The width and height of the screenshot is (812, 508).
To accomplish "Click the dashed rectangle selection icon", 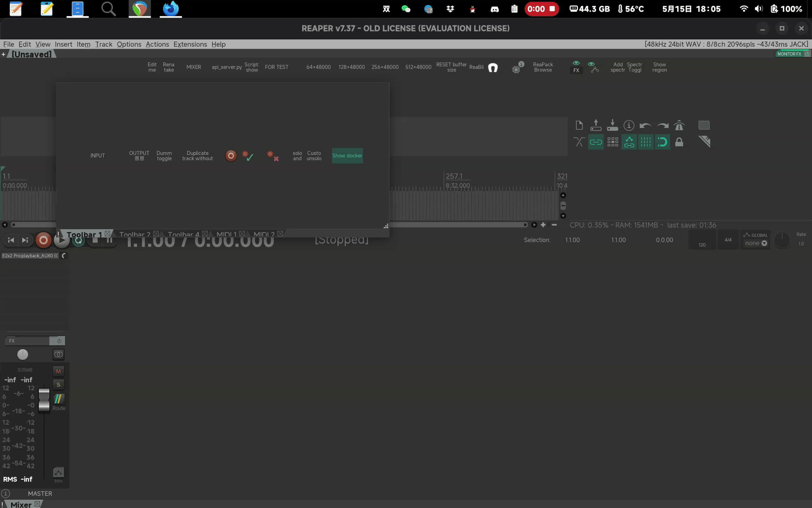I will point(704,125).
